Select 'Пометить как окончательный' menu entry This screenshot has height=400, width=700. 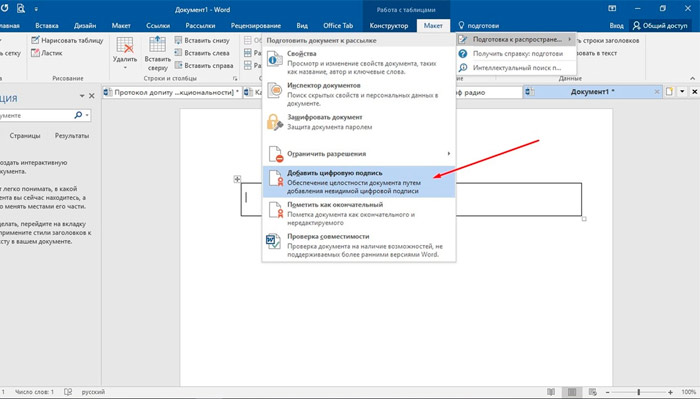pos(358,213)
